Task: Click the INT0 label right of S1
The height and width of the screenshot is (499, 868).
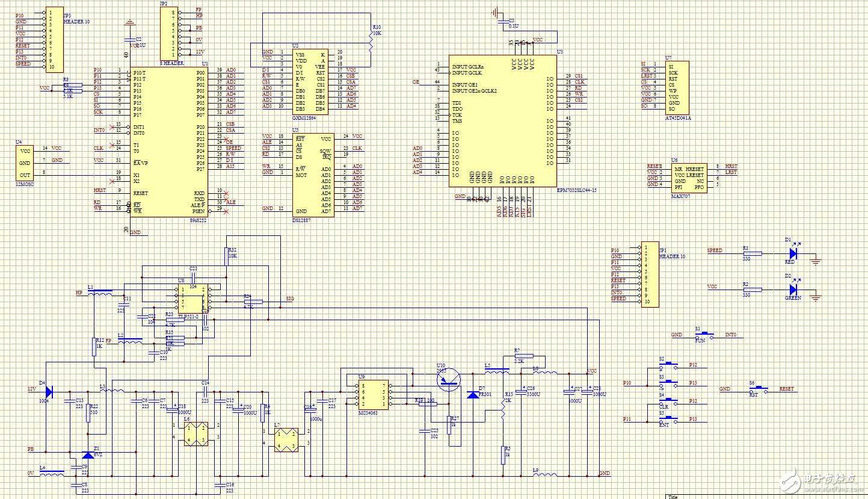Action: [730, 335]
